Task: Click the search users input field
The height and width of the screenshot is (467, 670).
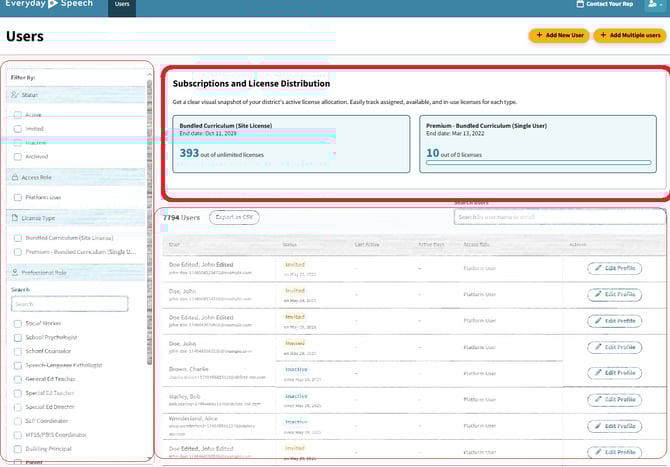Action: pyautogui.click(x=559, y=217)
